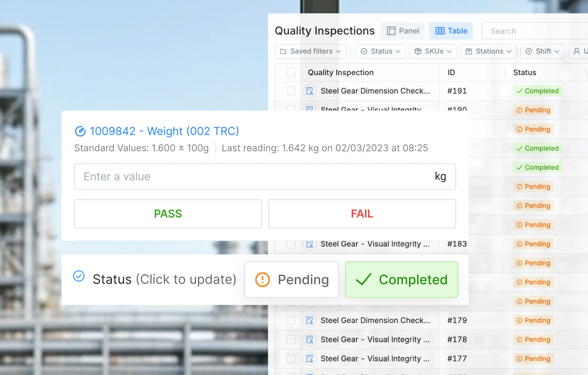Open the Stations filter dropdown
588x375 pixels.
point(488,51)
